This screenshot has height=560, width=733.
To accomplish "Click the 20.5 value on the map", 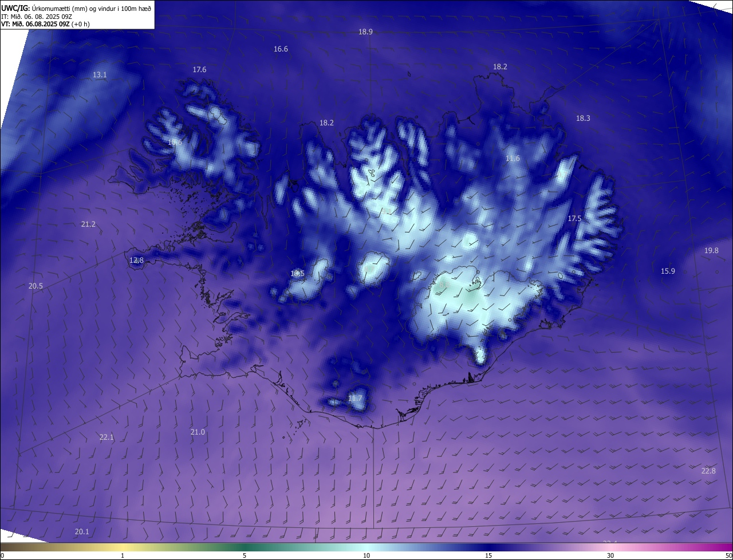I will pos(36,286).
